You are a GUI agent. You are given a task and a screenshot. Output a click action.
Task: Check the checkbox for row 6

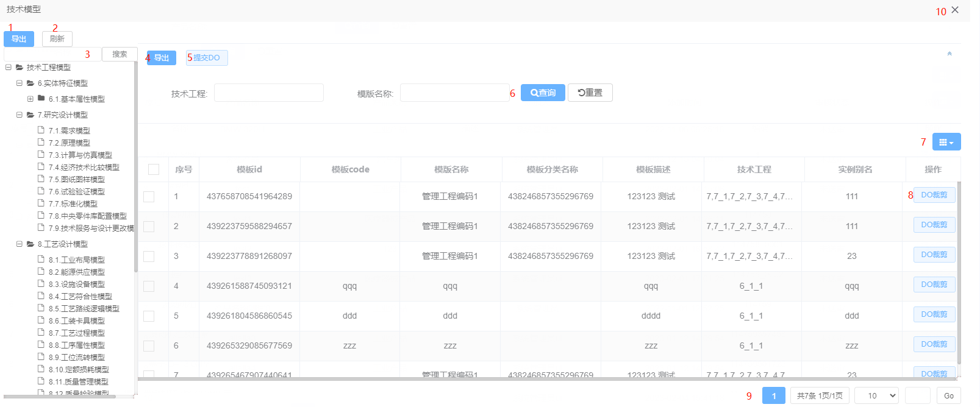[x=149, y=346]
